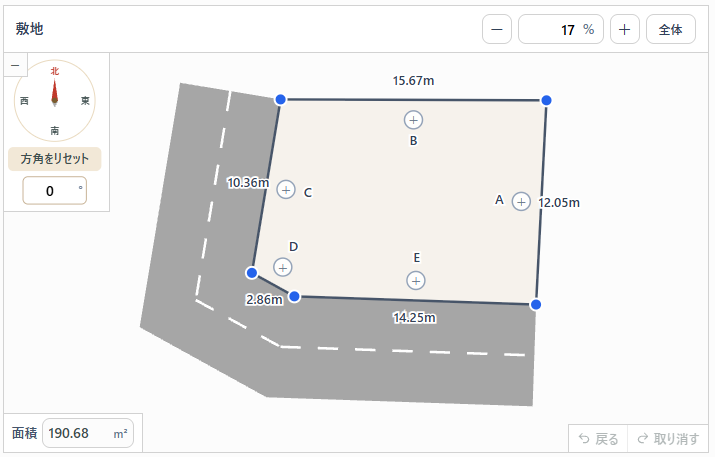Click the 面積 area input field
Image resolution: width=715 pixels, height=457 pixels.
coord(88,433)
